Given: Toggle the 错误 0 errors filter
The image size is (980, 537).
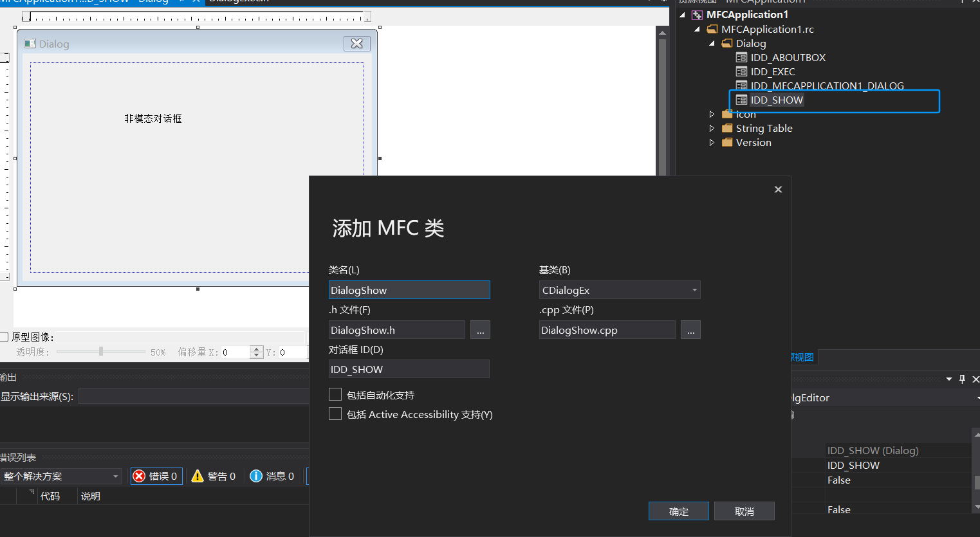Looking at the screenshot, I should [x=157, y=476].
